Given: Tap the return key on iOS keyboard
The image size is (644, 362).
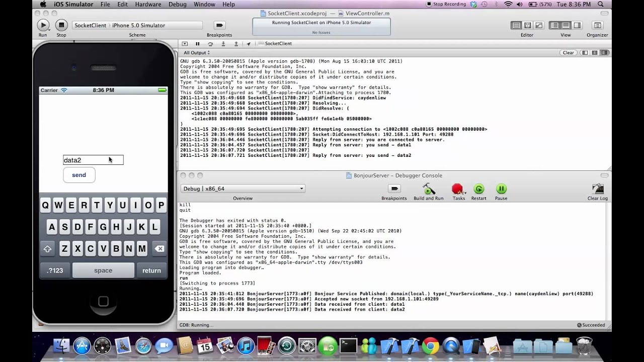Looking at the screenshot, I should coord(151,270).
